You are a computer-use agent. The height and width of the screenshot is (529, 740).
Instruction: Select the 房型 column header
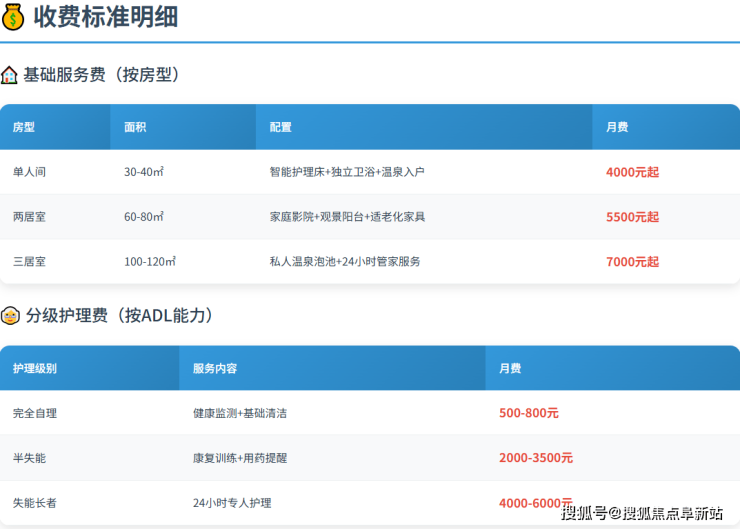coord(24,127)
